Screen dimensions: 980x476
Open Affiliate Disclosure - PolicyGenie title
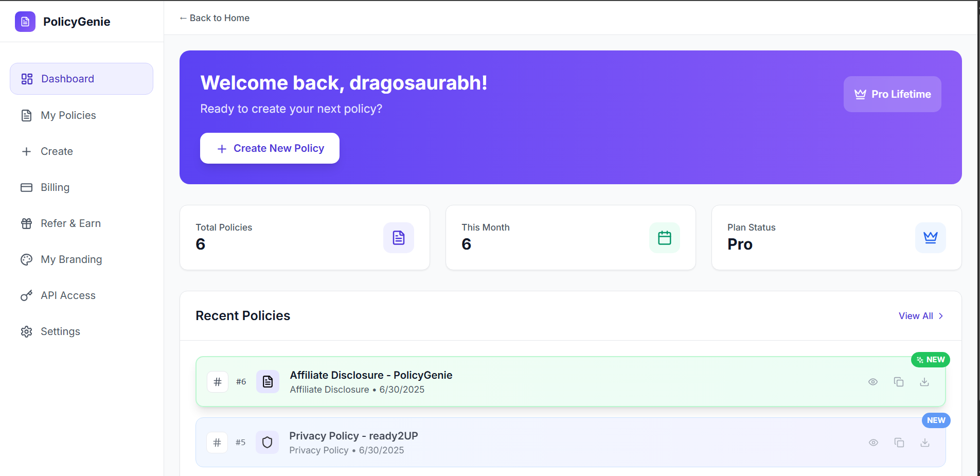point(371,375)
